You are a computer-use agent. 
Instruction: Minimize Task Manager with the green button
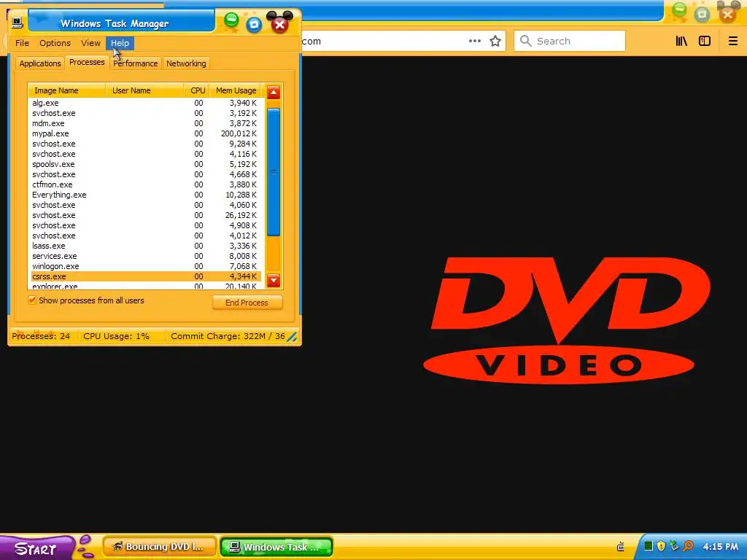(x=231, y=20)
